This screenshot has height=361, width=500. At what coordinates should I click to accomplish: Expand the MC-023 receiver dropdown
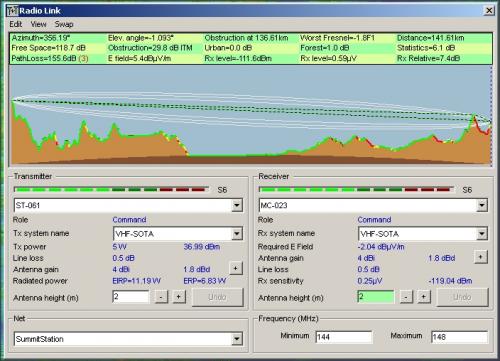(x=482, y=205)
